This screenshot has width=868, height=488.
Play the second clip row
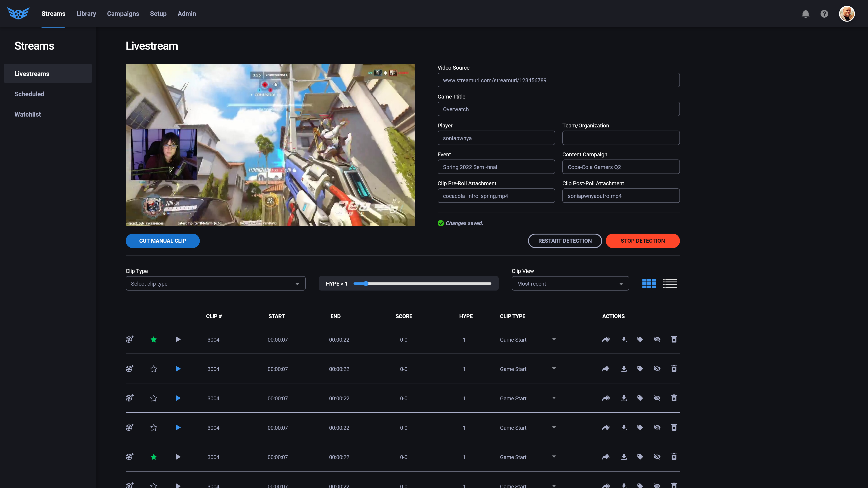178,369
